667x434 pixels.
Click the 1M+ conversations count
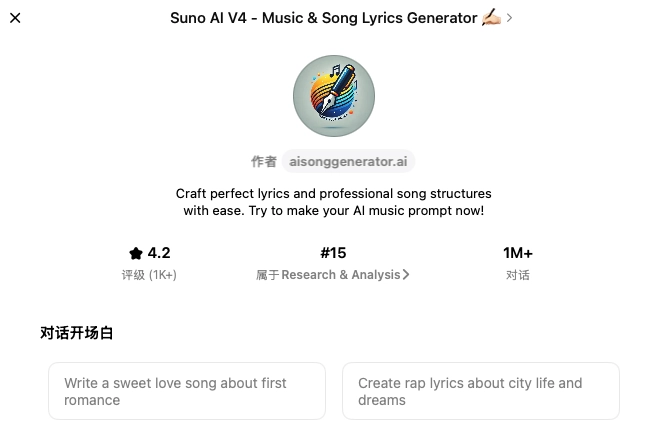[x=518, y=254]
